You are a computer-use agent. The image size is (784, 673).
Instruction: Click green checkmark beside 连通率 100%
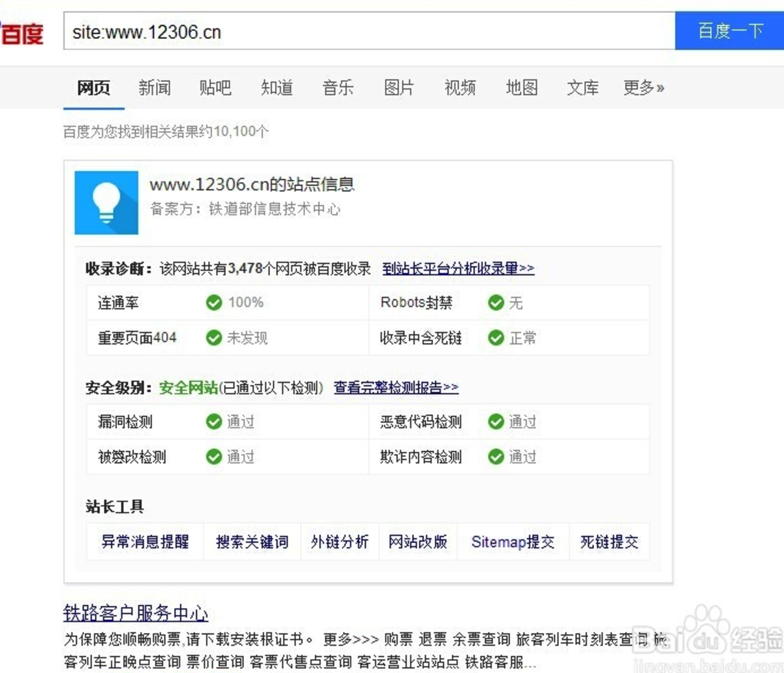pos(214,303)
